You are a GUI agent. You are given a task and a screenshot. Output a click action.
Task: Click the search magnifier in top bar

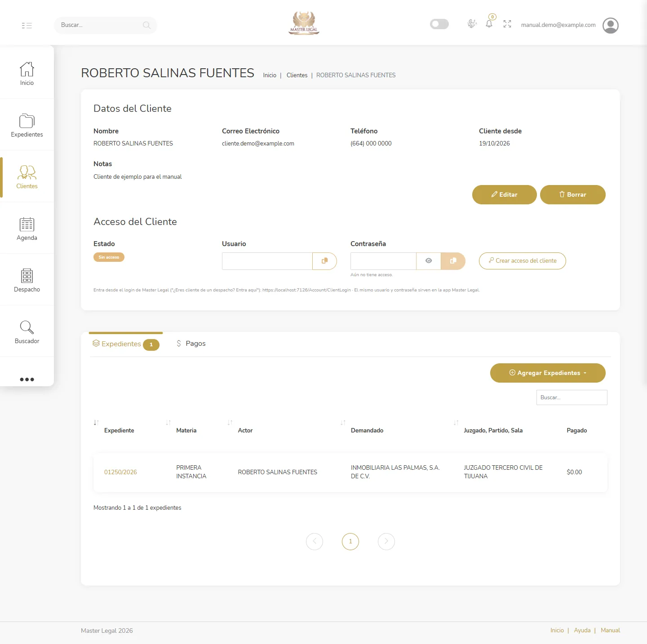pos(146,25)
